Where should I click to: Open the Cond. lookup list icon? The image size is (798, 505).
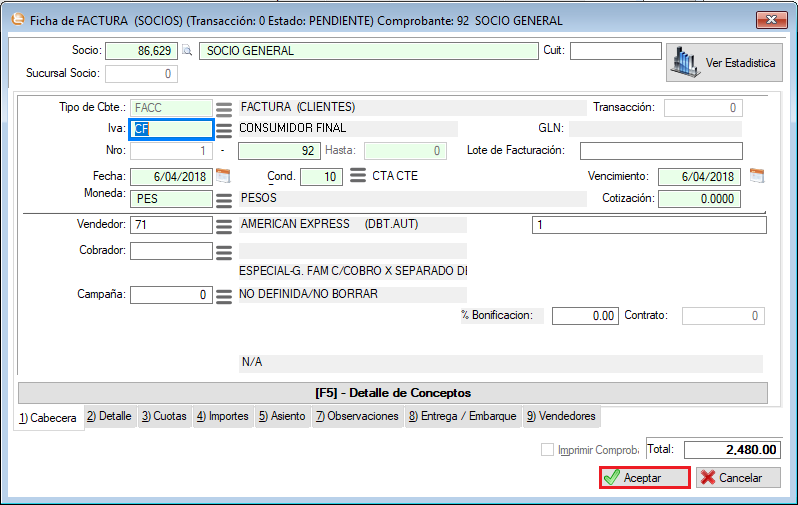[357, 177]
